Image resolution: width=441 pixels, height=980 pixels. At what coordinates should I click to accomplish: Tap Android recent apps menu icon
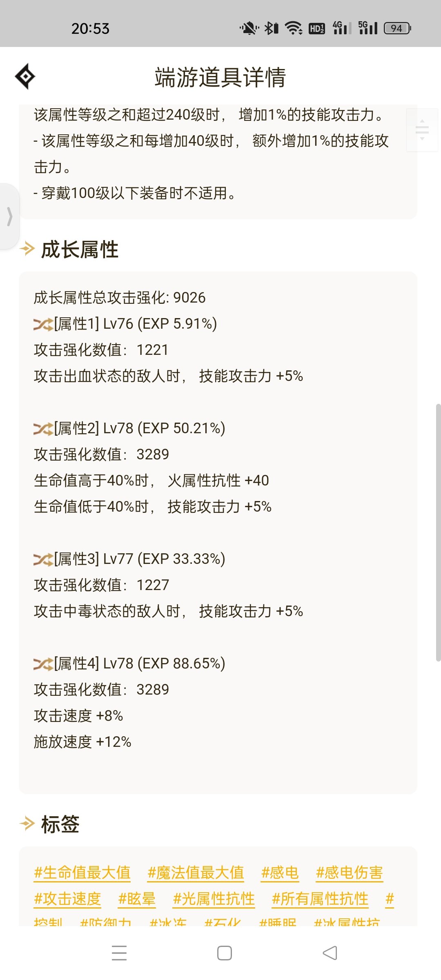tap(119, 953)
